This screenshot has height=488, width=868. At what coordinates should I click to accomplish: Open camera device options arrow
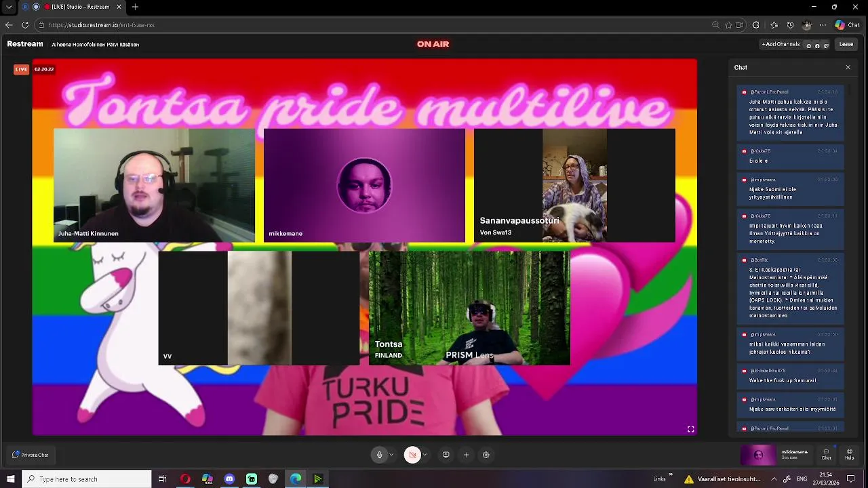coord(425,455)
